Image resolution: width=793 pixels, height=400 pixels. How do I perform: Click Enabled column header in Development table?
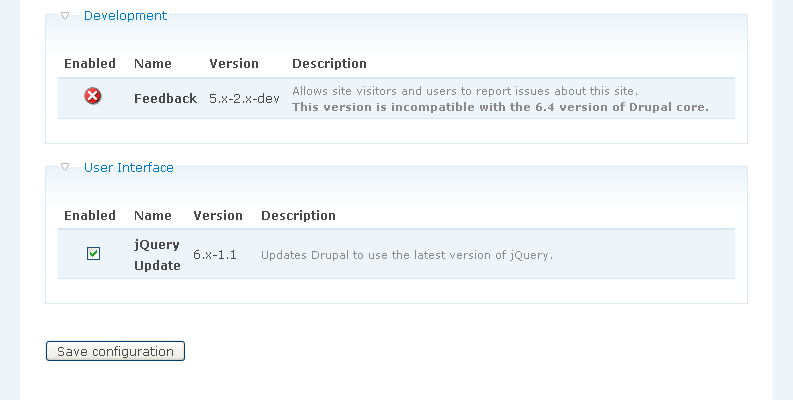coord(90,64)
